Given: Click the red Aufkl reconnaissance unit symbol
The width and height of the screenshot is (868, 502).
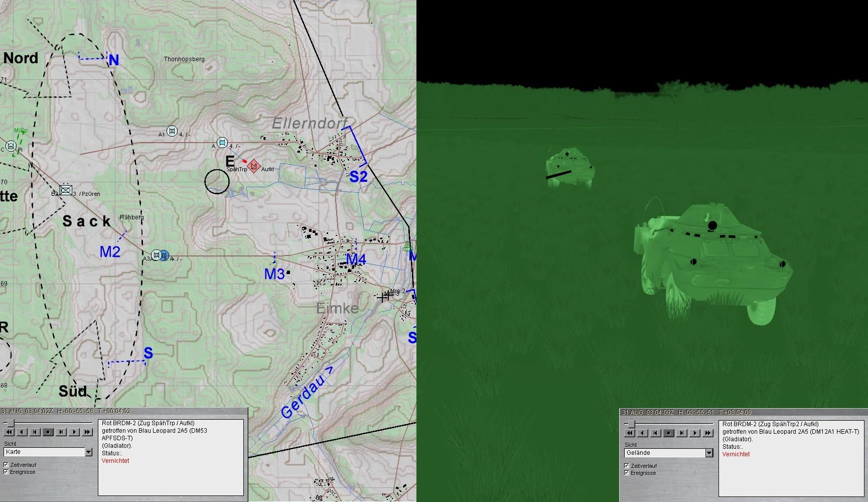Looking at the screenshot, I should click(x=254, y=166).
